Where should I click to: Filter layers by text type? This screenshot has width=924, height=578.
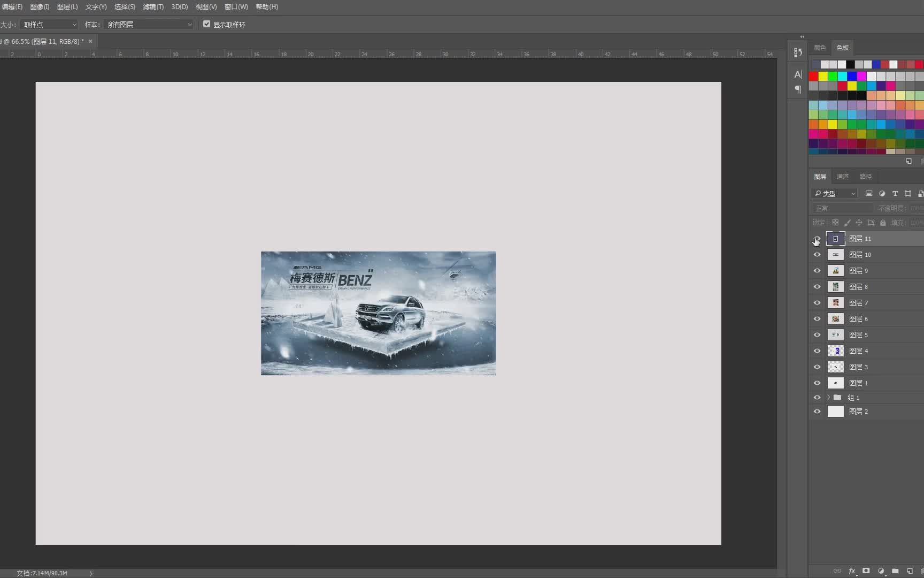895,193
